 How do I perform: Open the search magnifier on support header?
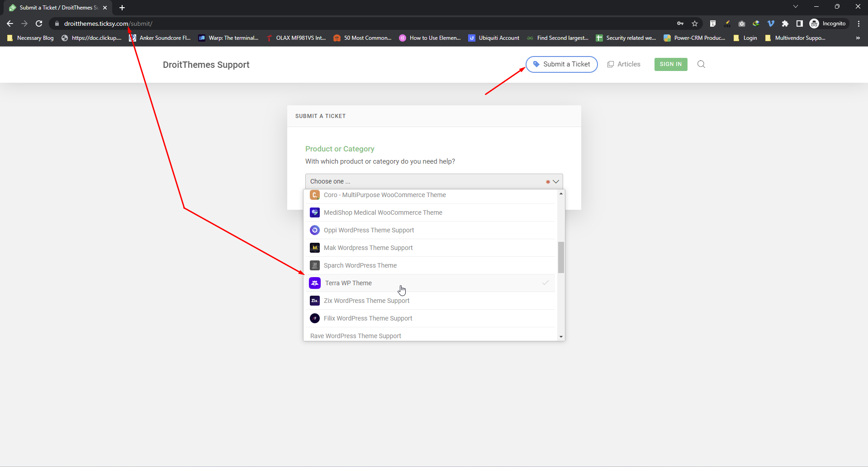[x=701, y=64]
